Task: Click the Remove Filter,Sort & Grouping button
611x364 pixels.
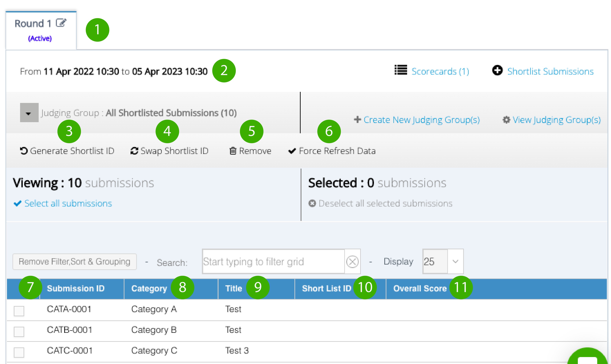Action: pos(75,262)
